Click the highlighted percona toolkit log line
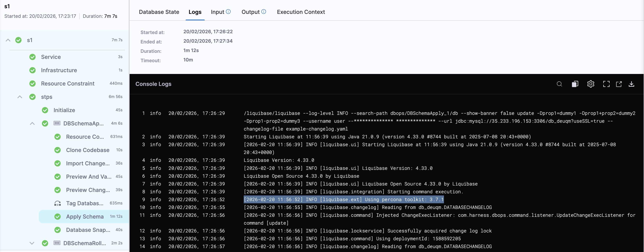 click(x=344, y=199)
